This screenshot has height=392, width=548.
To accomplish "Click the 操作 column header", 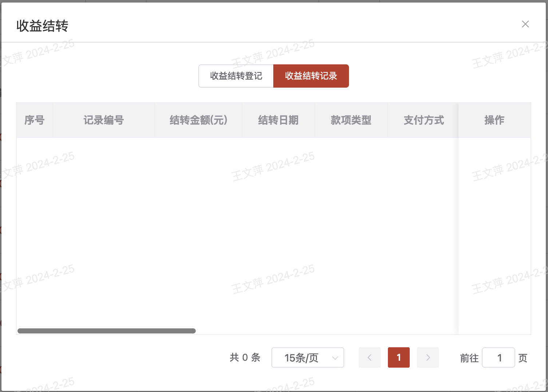I will 494,120.
